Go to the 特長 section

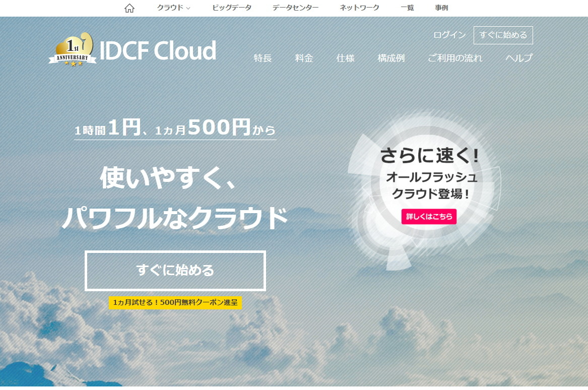coord(263,58)
